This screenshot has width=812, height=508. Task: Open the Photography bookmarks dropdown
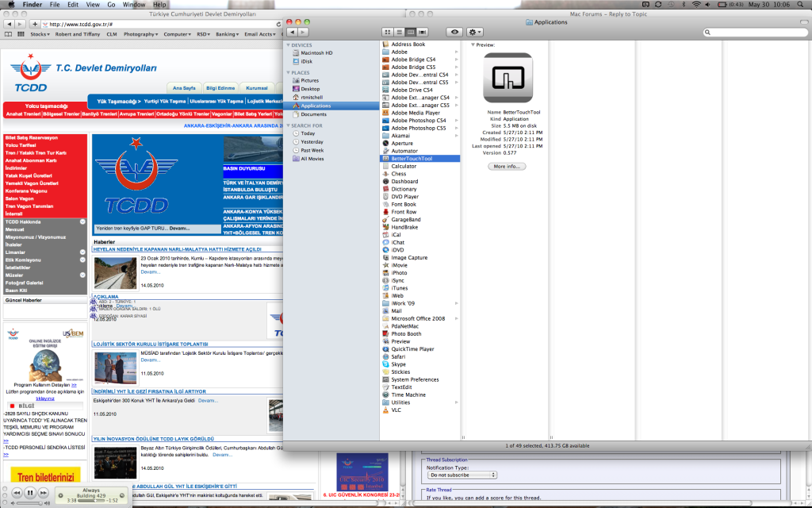click(x=140, y=34)
